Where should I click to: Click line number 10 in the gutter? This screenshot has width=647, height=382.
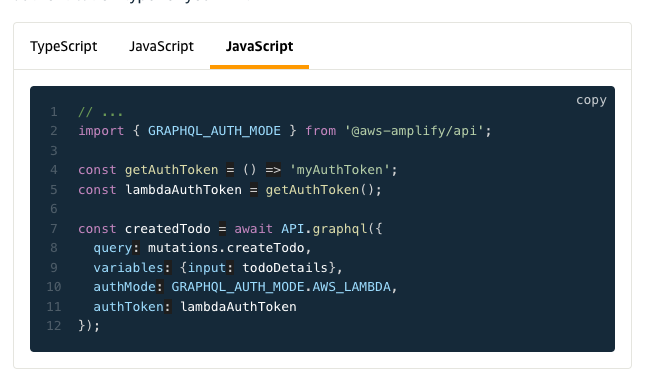54,287
